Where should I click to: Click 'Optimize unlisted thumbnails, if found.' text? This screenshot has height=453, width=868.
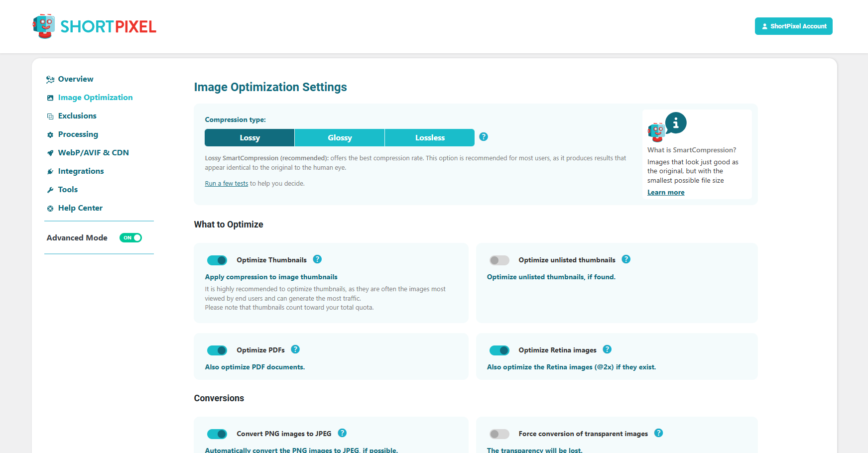coord(551,277)
